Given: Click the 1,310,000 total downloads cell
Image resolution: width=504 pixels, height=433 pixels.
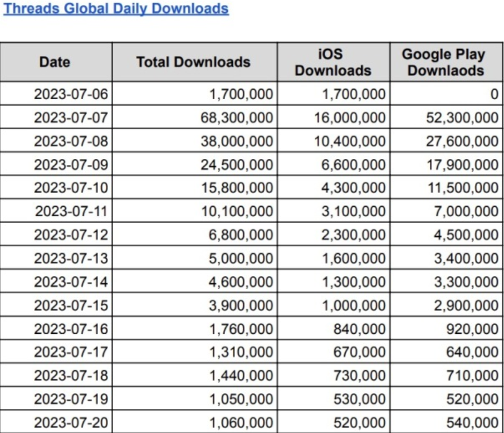Looking at the screenshot, I should [195, 352].
